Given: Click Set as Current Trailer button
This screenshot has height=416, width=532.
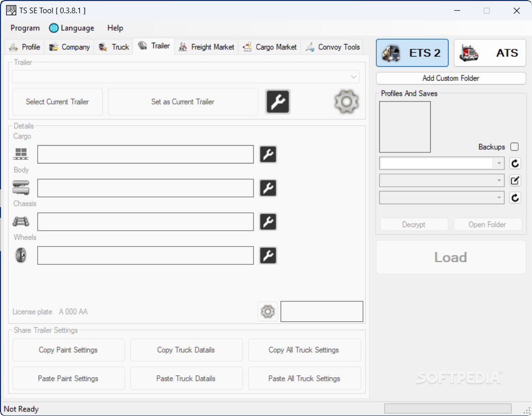Looking at the screenshot, I should (x=183, y=102).
